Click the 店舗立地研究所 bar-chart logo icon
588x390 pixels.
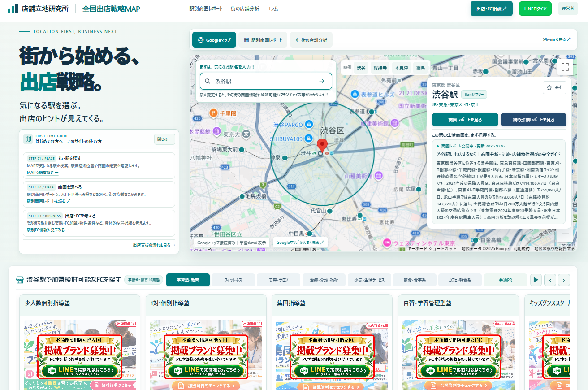coord(13,9)
